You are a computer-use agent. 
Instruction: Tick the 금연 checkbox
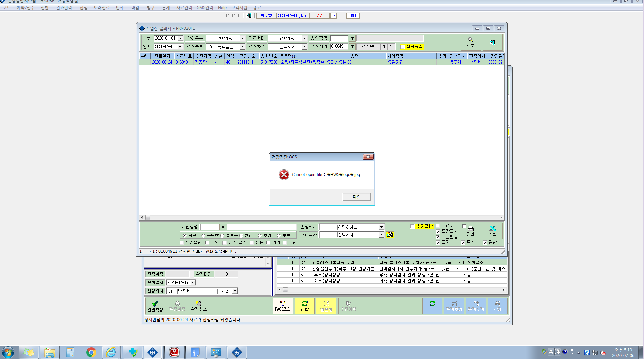pos(207,243)
